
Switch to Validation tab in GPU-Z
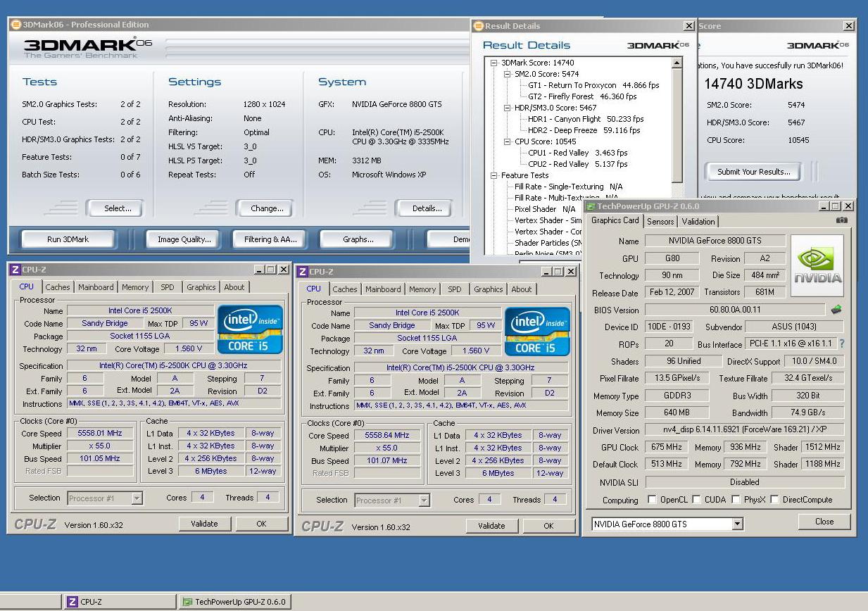698,222
